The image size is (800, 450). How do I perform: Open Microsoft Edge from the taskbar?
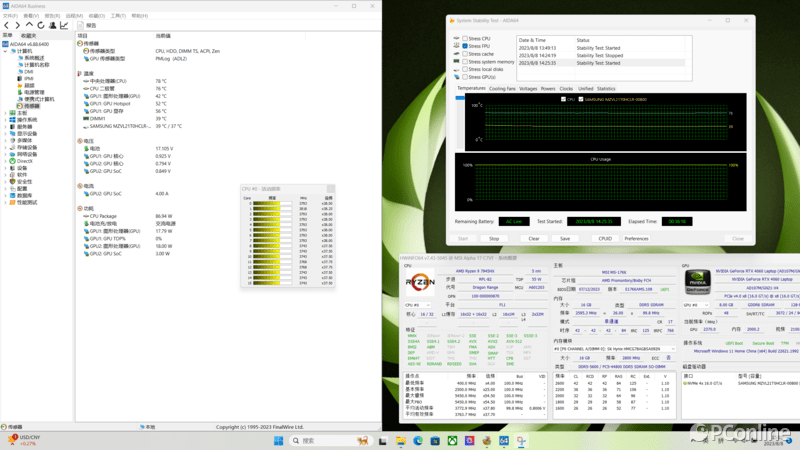[418, 441]
